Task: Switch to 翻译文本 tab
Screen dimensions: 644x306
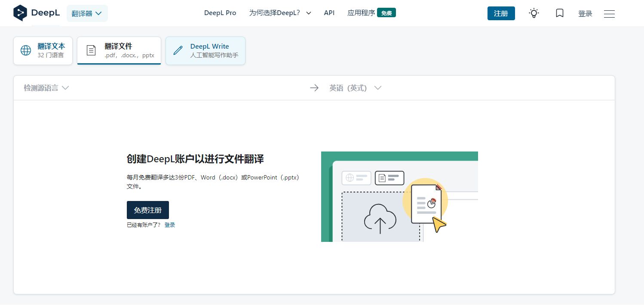Action: [x=43, y=51]
